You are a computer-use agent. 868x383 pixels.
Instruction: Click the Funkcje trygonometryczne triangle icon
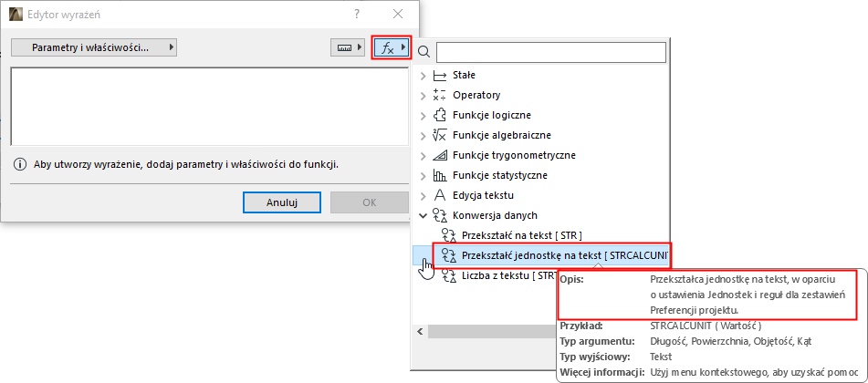(439, 155)
